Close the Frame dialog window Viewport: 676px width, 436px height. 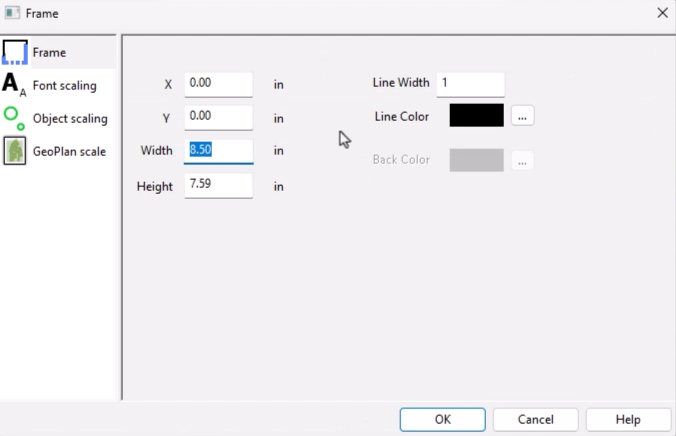[663, 13]
